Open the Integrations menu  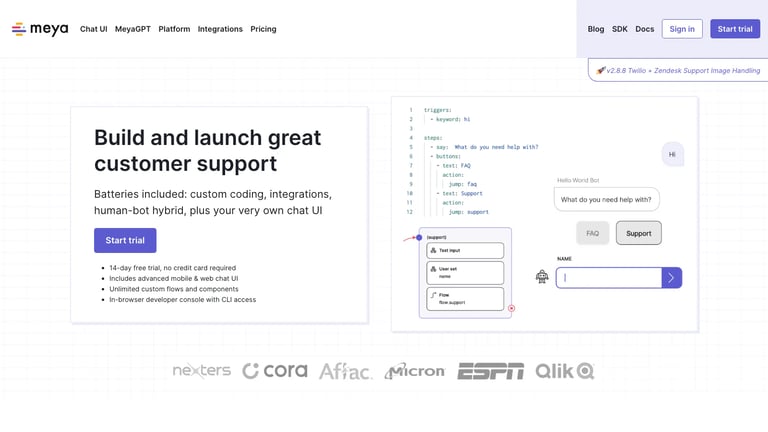point(220,29)
